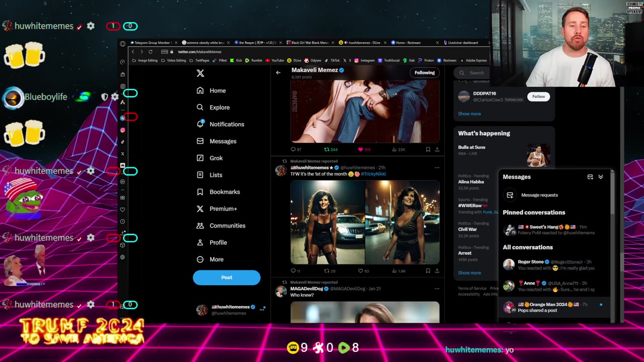The image size is (644, 362).
Task: Open account menu dots beside huwhitememes profile
Action: pyautogui.click(x=262, y=310)
